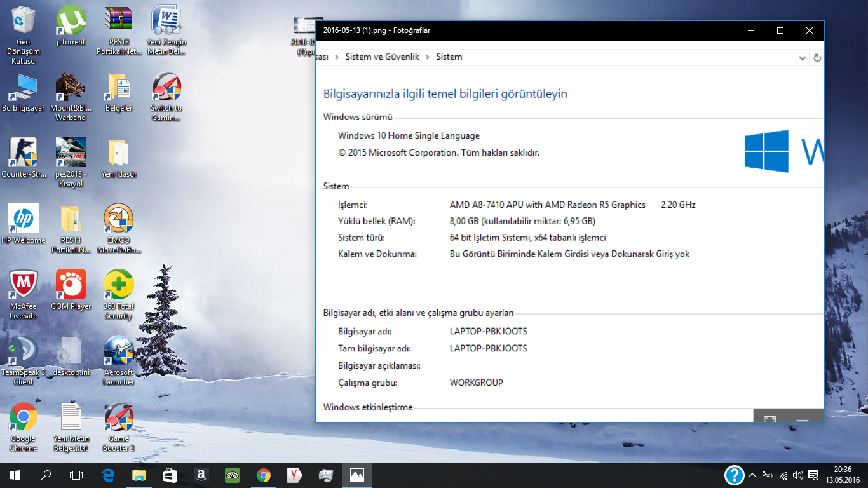Click the refresh button beside the address bar
The image size is (868, 488).
coord(817,58)
